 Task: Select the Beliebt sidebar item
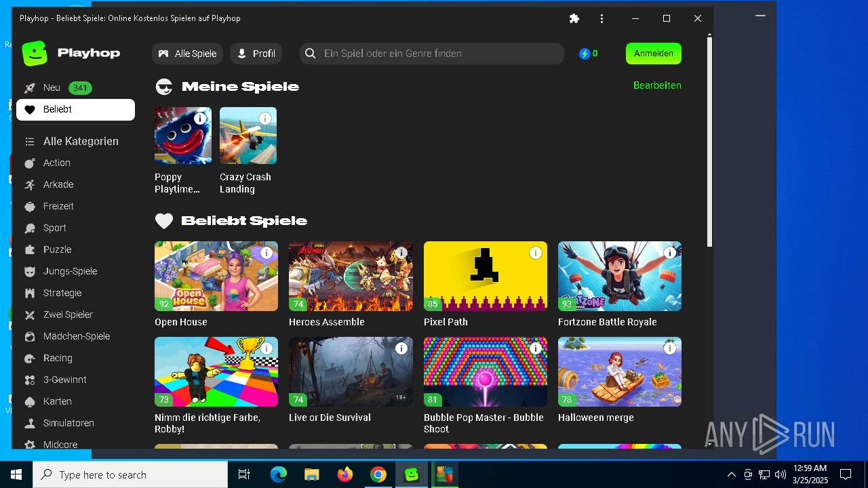(x=75, y=109)
